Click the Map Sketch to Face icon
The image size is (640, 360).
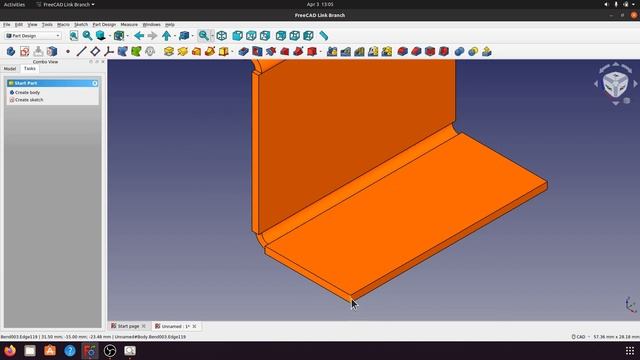[52, 51]
